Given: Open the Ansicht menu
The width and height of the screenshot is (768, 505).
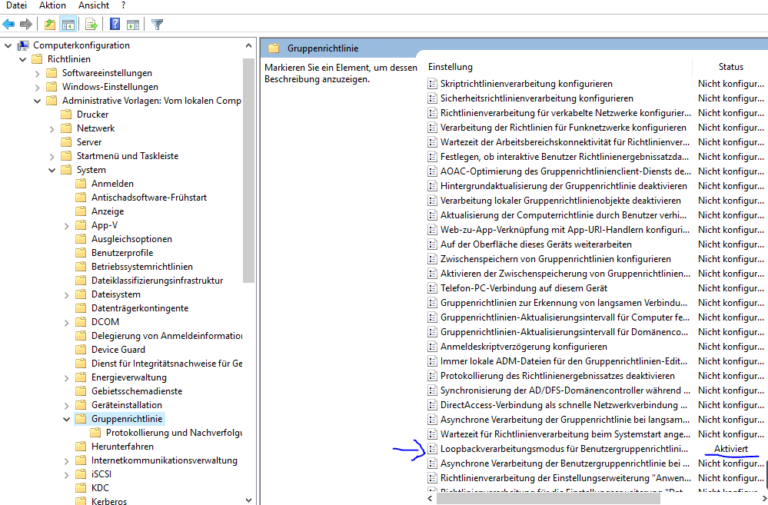Looking at the screenshot, I should coord(94,6).
